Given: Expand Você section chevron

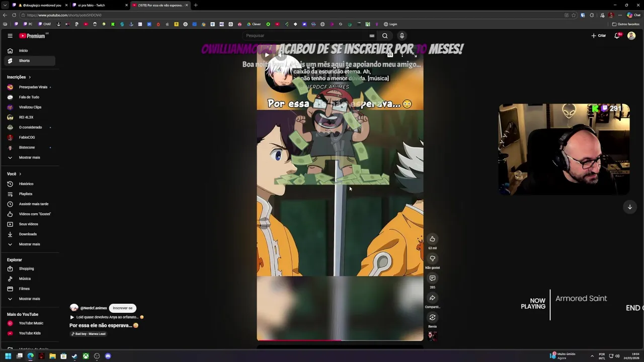Looking at the screenshot, I should coord(20,174).
